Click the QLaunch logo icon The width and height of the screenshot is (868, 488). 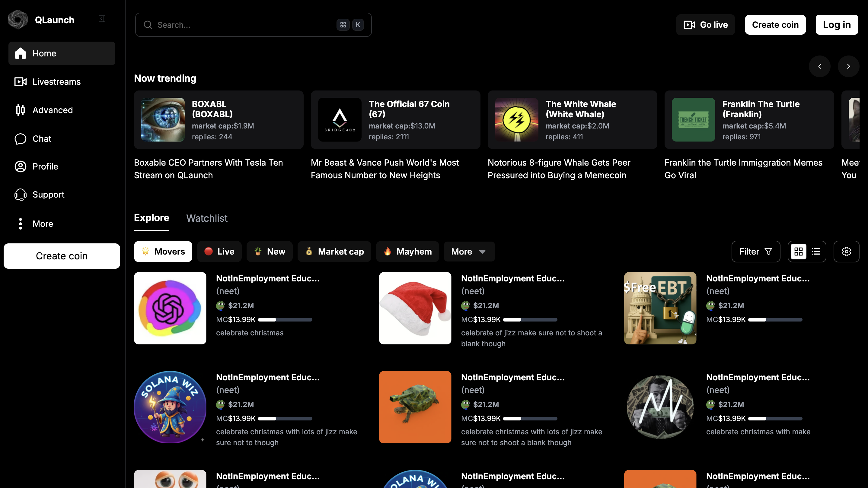(x=18, y=20)
